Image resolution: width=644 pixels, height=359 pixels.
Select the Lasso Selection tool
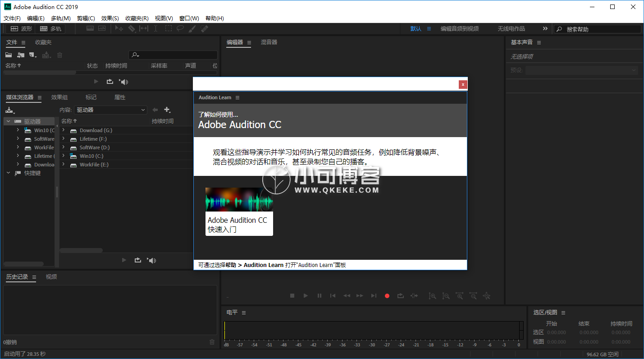(x=180, y=28)
